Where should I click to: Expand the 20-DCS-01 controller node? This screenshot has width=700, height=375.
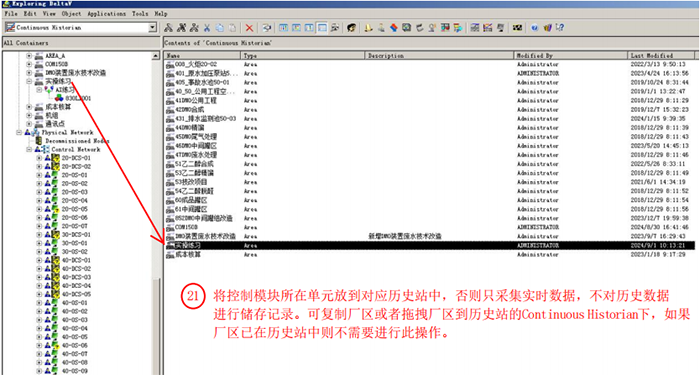[x=39, y=158]
